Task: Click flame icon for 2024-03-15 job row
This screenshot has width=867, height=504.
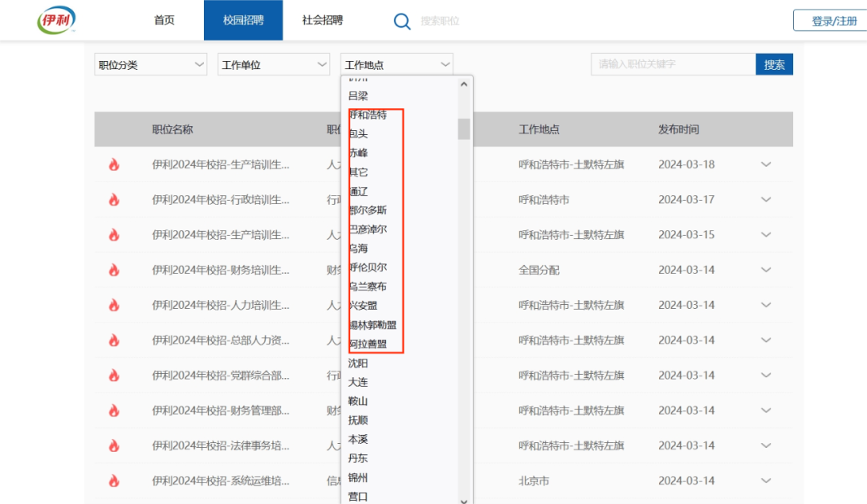Action: click(x=114, y=235)
